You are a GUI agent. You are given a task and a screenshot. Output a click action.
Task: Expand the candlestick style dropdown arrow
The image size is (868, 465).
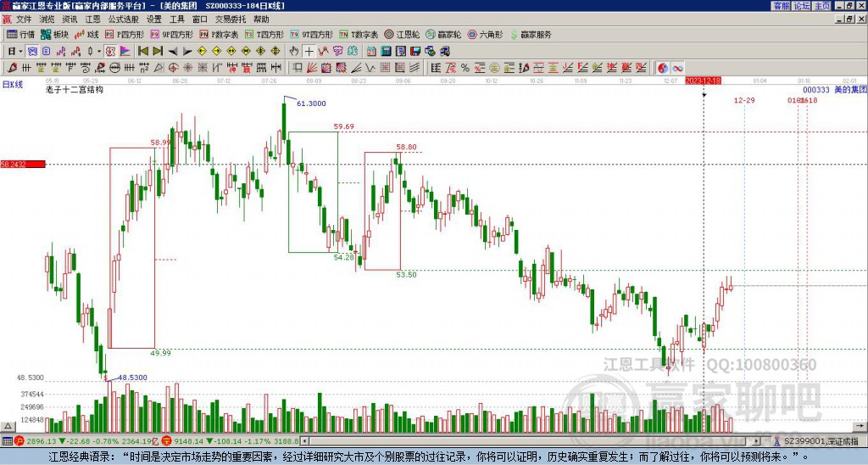tap(99, 51)
